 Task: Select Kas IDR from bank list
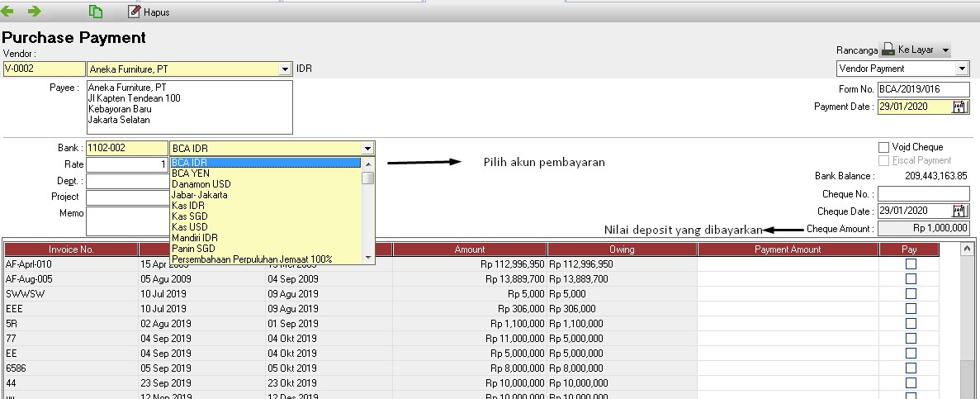[x=188, y=206]
